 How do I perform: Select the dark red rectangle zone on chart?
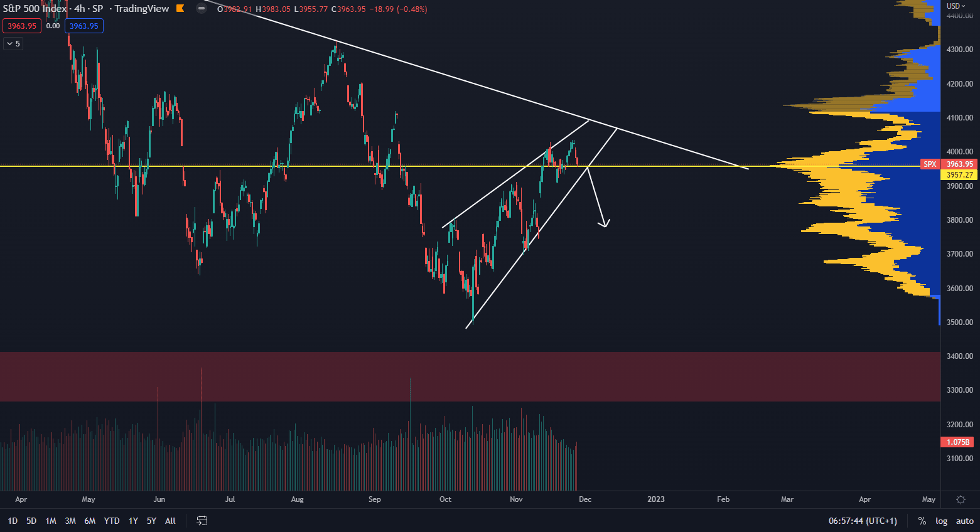click(x=439, y=376)
